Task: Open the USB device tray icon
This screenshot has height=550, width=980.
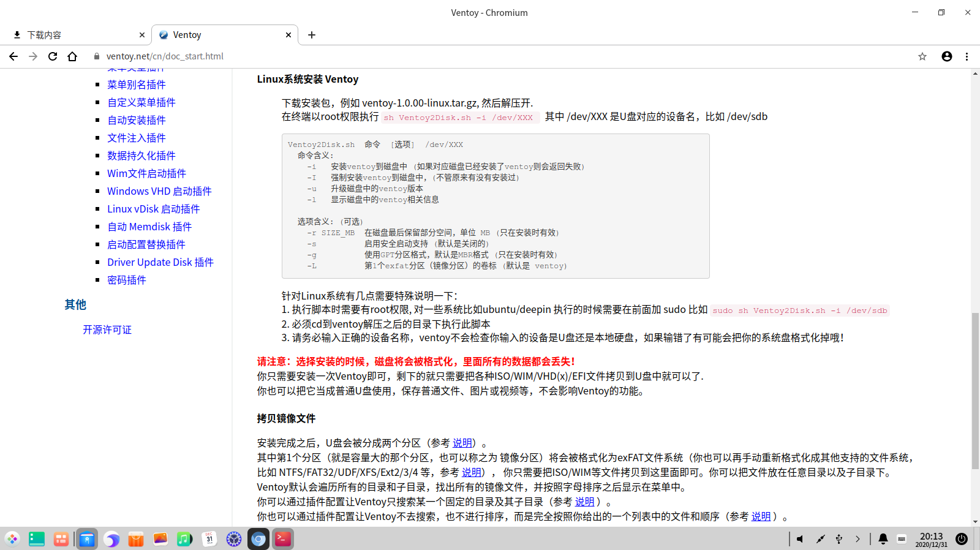Action: point(839,539)
